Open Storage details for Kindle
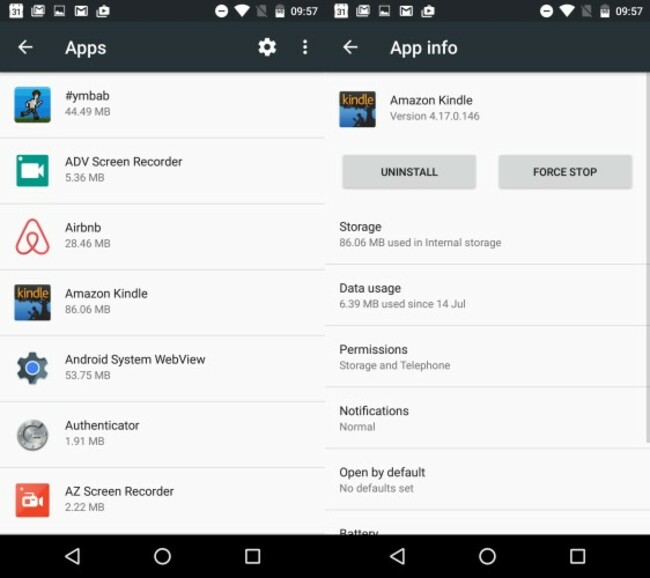 click(486, 234)
